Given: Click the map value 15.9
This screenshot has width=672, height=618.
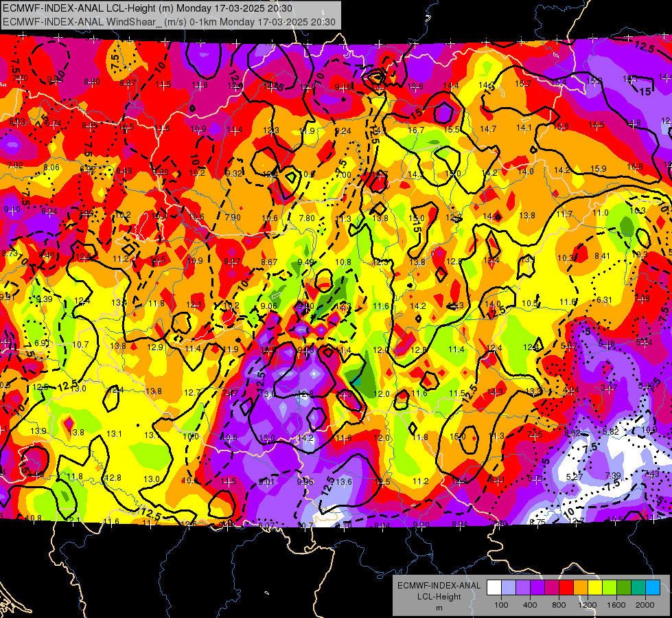Looking at the screenshot, I should point(599,168).
